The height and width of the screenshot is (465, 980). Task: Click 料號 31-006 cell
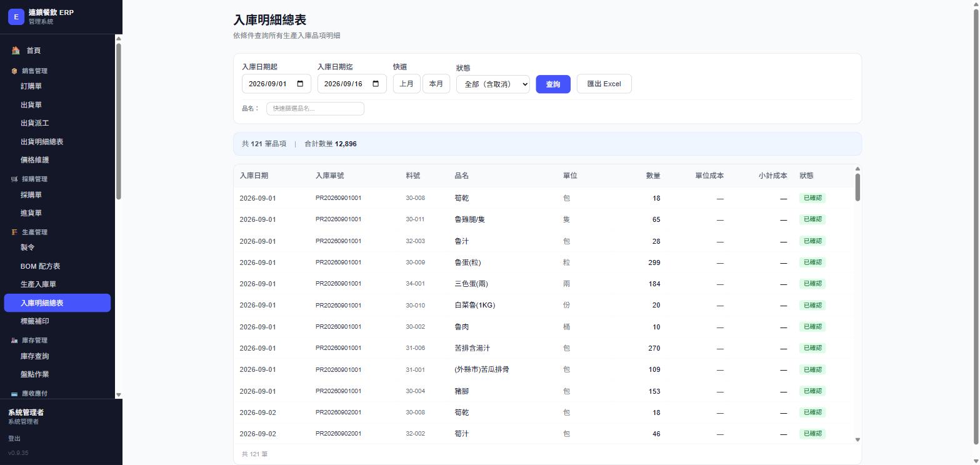415,348
